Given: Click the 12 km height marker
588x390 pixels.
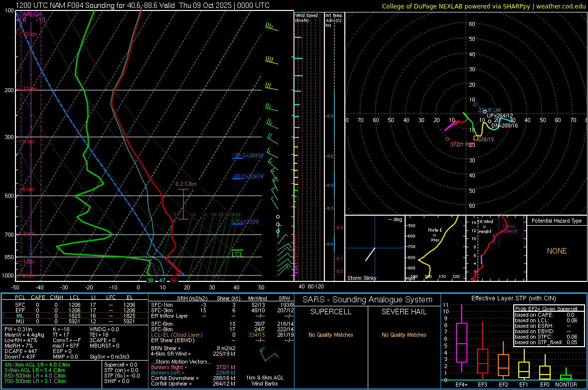Looking at the screenshot, I should [x=29, y=89].
